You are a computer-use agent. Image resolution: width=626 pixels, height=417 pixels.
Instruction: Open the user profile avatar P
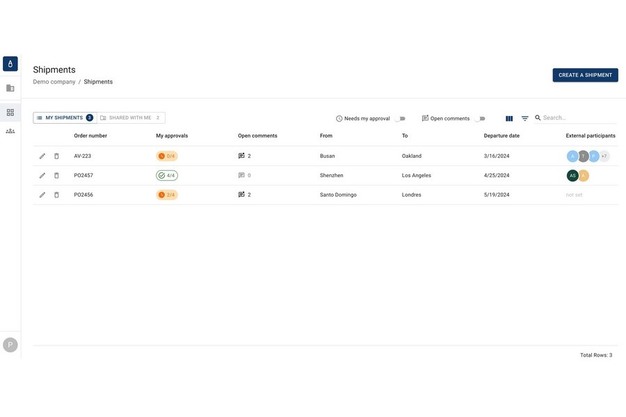(10, 345)
